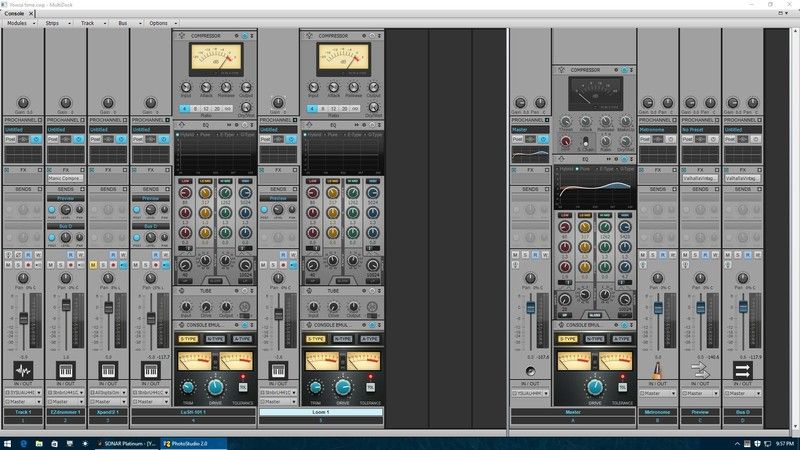The image size is (800, 450).
Task: Switch to PhotoStudio 2.0 taskbar button
Action: (193, 444)
